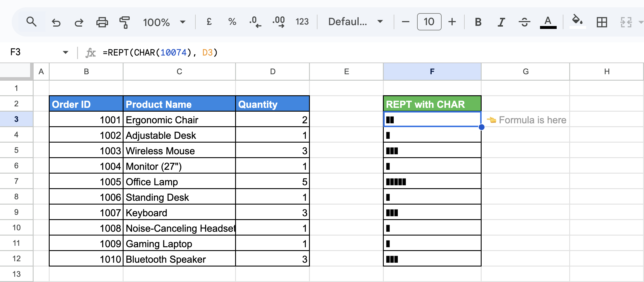This screenshot has width=644, height=282.
Task: Select row 3 header
Action: tap(16, 119)
